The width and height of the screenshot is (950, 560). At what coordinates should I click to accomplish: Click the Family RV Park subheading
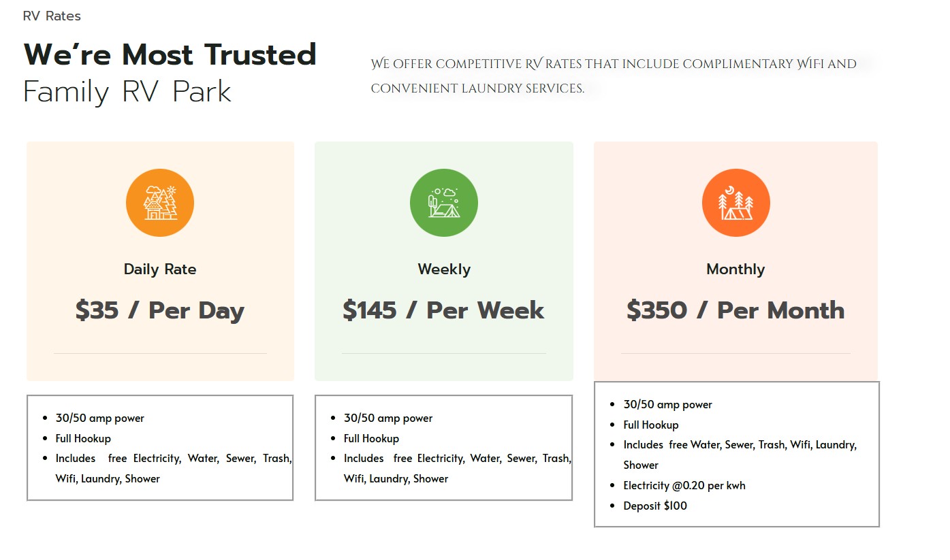(127, 92)
